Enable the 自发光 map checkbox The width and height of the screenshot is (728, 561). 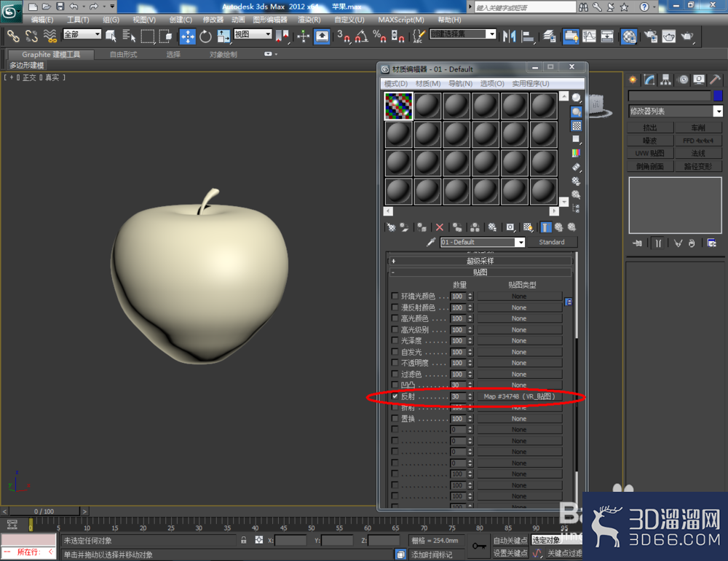395,352
